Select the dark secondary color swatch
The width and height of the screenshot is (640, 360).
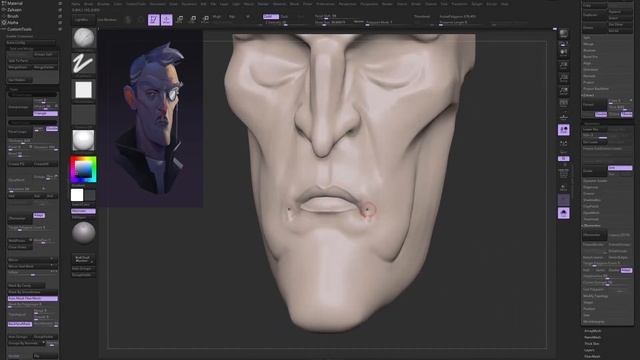pos(90,195)
